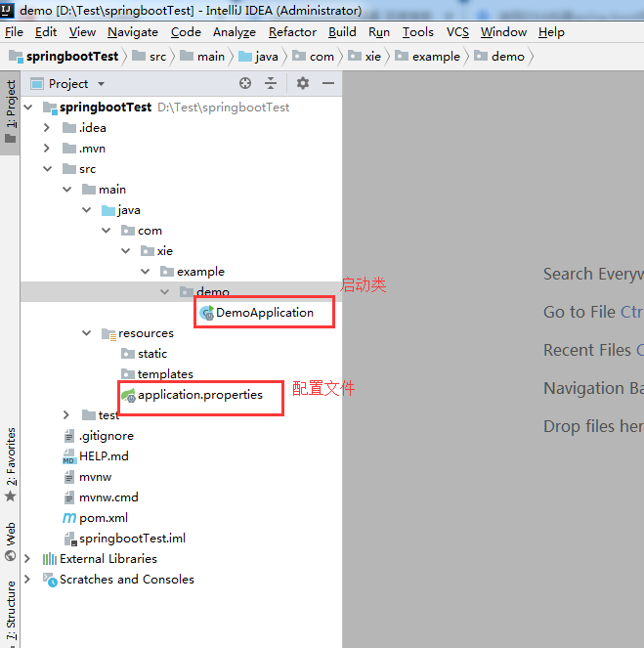The height and width of the screenshot is (648, 644).
Task: Select application.properties in the tree
Action: point(200,395)
